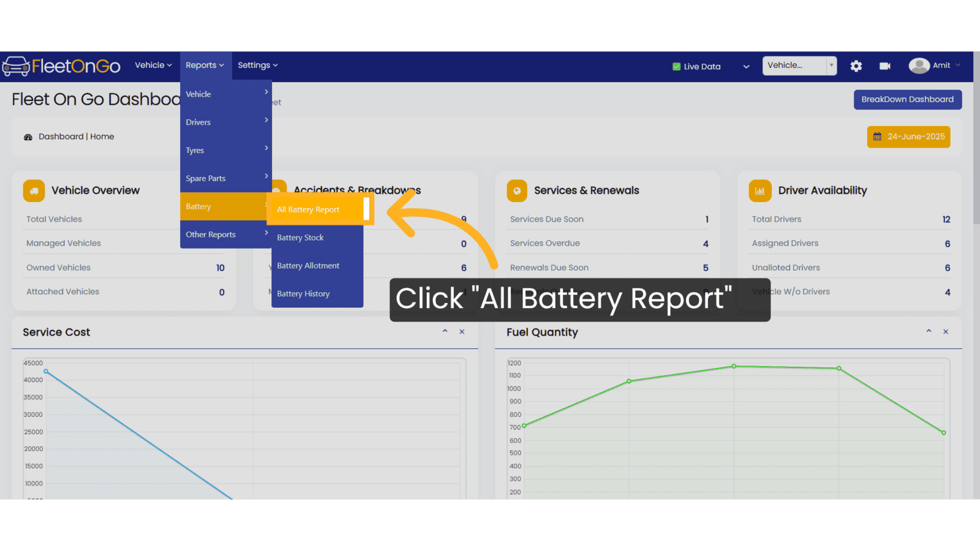Click Vehicle W/o Drivers row
Image resolution: width=980 pixels, height=551 pixels.
pos(851,291)
